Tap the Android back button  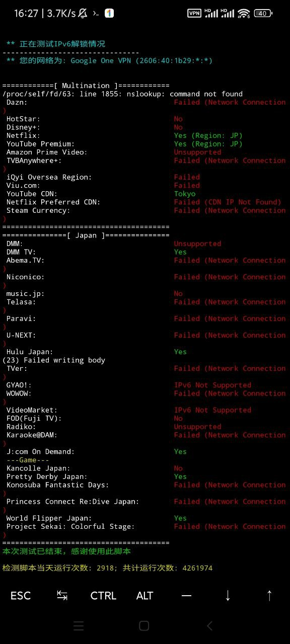210,626
